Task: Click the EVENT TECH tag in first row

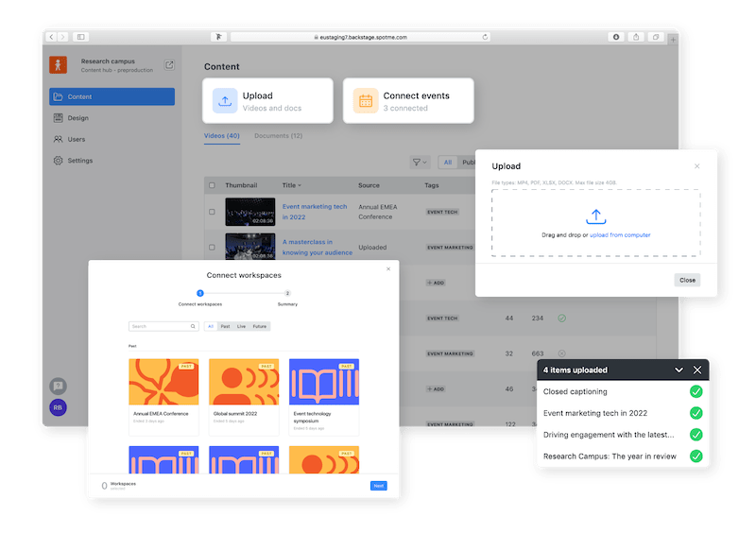Action: click(x=442, y=212)
